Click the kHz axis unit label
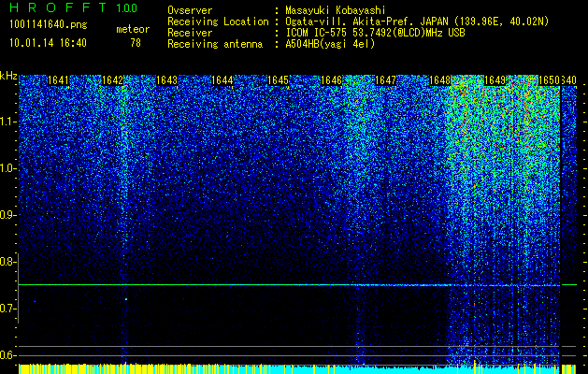The height and width of the screenshot is (374, 588). tap(8, 76)
